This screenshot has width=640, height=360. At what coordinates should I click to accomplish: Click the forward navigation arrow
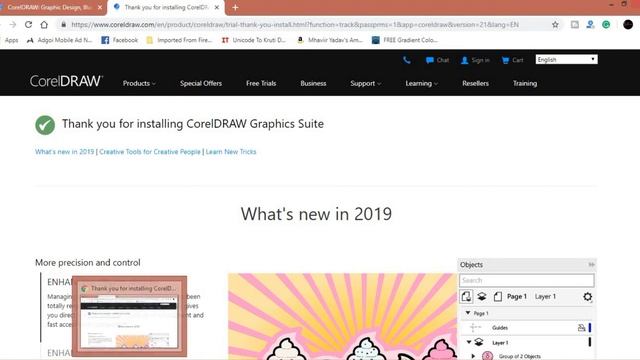click(x=13, y=24)
